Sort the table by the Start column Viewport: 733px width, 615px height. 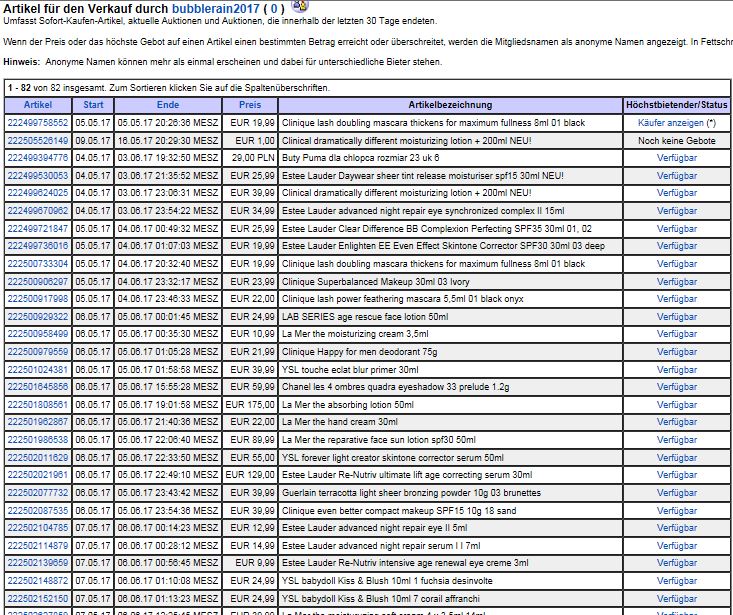tap(93, 105)
